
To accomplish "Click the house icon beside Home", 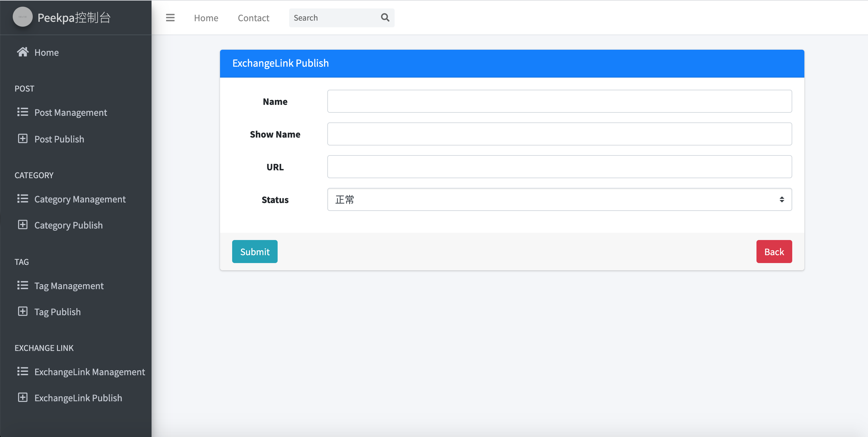I will coord(22,52).
